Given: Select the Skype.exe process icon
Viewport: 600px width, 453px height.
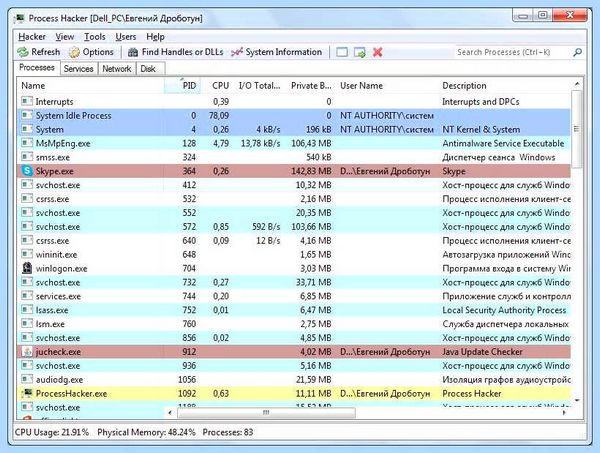Looking at the screenshot, I should [x=27, y=171].
